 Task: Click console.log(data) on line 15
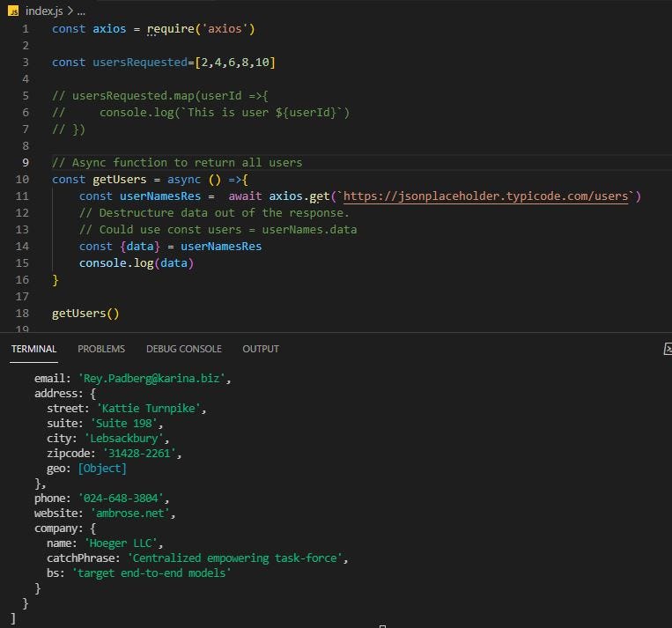tap(137, 263)
